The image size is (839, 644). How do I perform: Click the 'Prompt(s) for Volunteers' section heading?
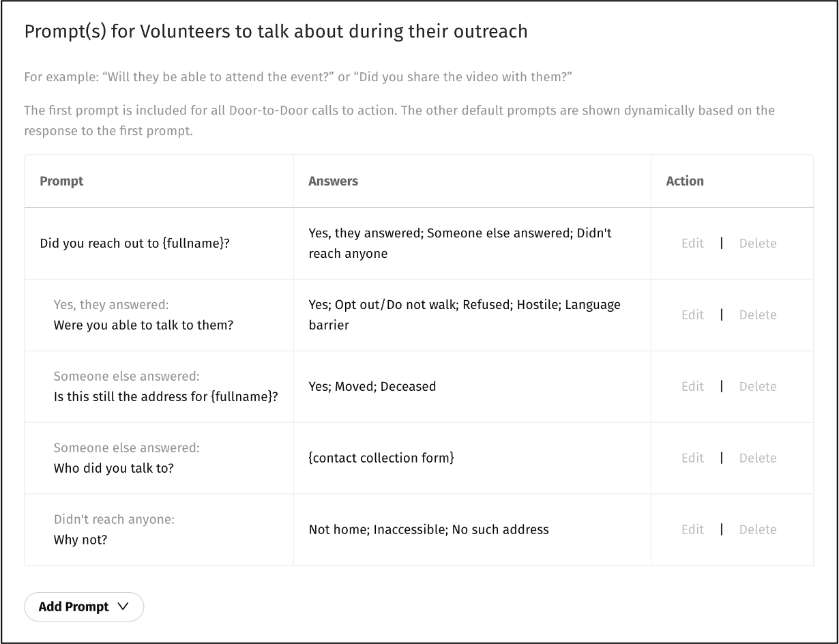click(276, 32)
